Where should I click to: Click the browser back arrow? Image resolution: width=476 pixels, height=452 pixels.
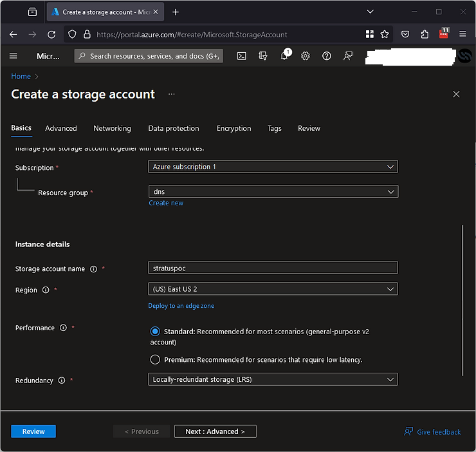pyautogui.click(x=14, y=35)
